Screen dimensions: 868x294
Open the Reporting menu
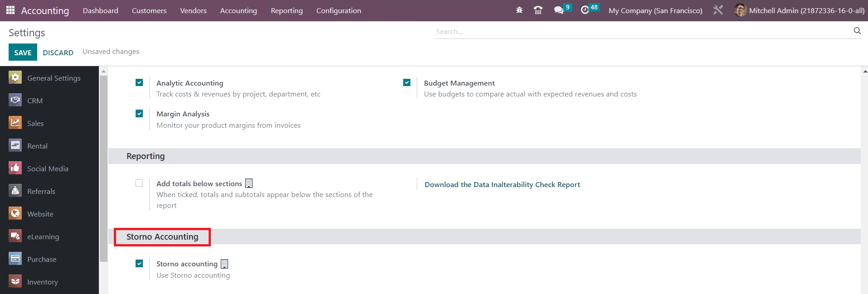pos(286,10)
